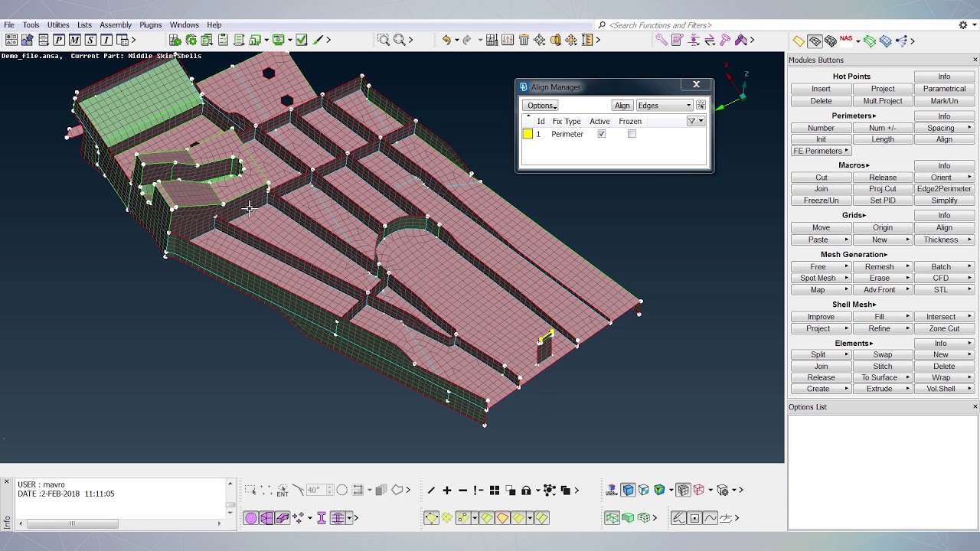Click the four-squares grid icon in bottom toolbar

[x=495, y=491]
